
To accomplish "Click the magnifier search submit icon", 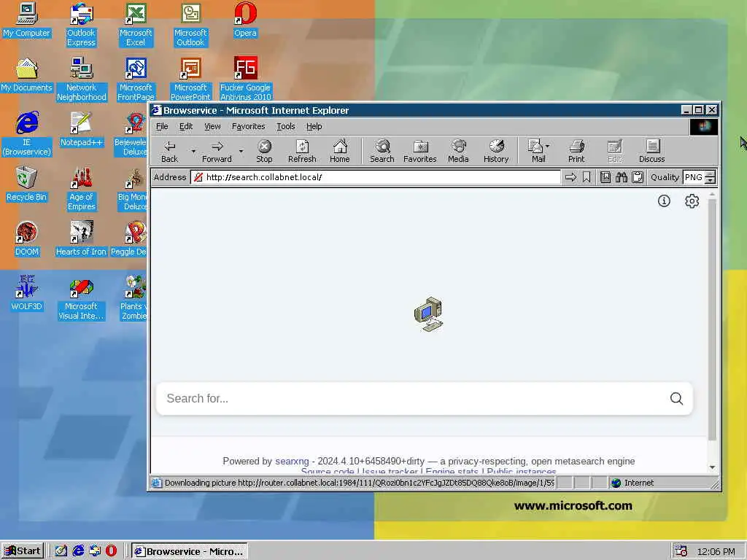I will (676, 399).
